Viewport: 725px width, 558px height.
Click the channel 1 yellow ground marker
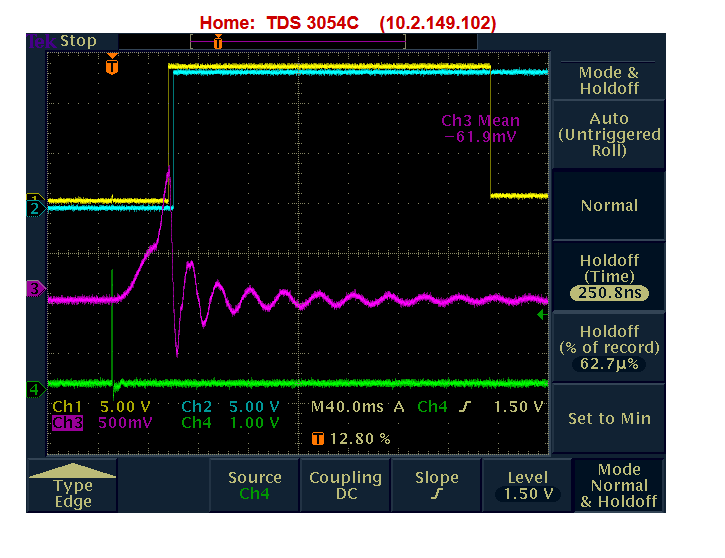(35, 199)
